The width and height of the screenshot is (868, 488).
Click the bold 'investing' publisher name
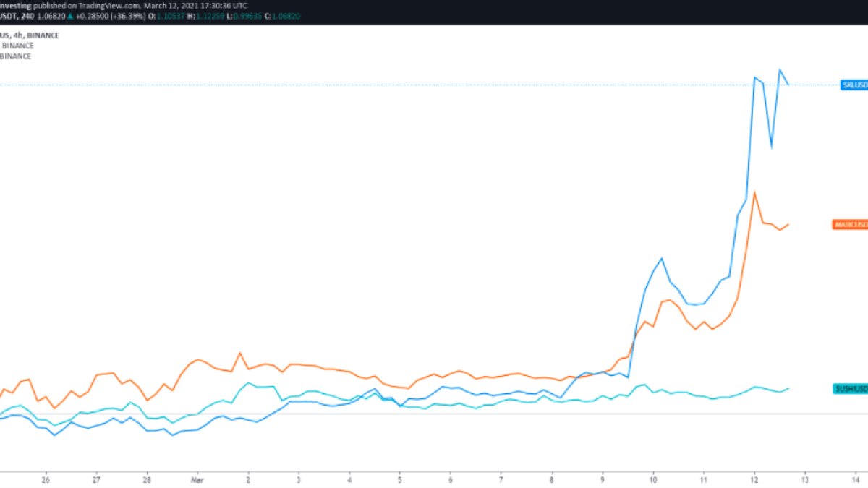(17, 5)
